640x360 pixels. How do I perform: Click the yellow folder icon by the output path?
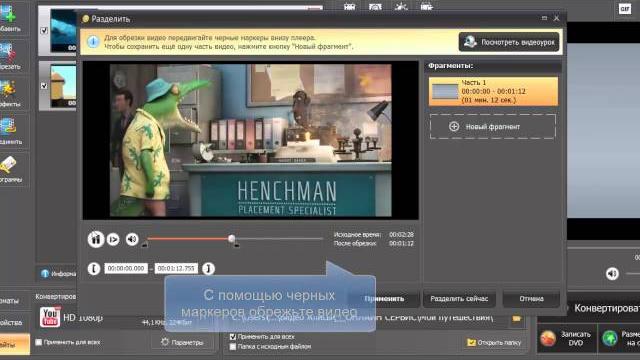coord(516,318)
